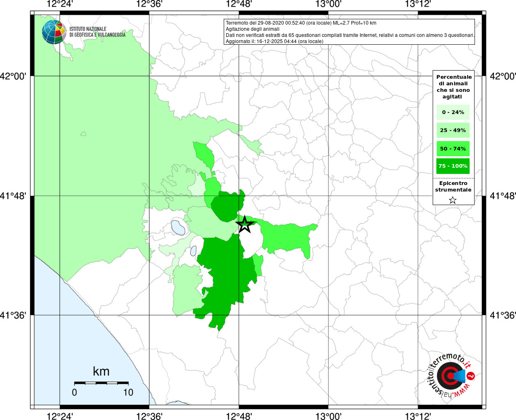Click the bottom axis label 12°36'
Image resolution: width=516 pixels, height=420 pixels.
coord(149,416)
